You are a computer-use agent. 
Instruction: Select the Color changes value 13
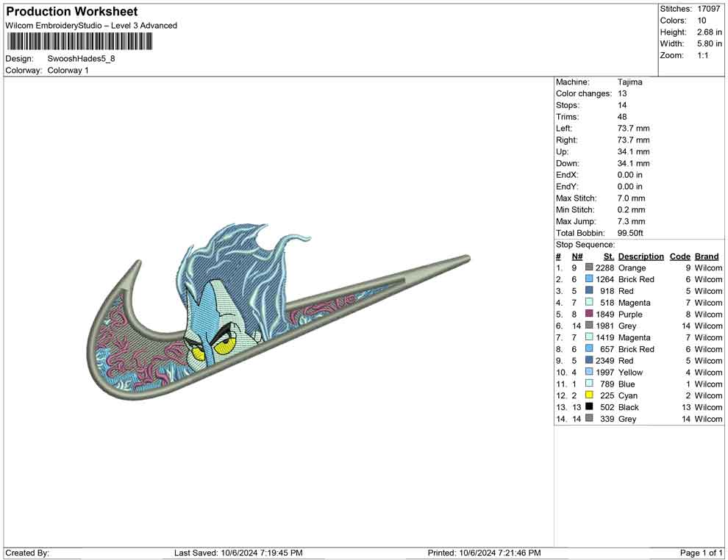(621, 93)
